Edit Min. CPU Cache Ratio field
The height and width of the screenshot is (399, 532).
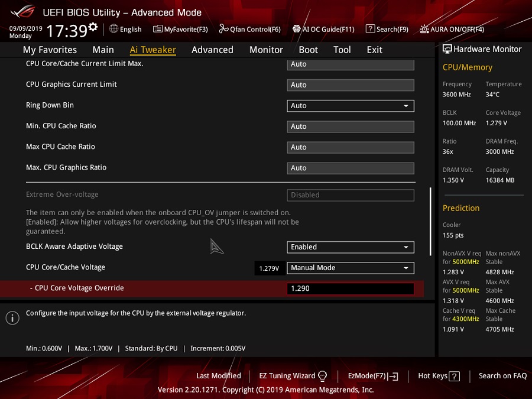[351, 126]
